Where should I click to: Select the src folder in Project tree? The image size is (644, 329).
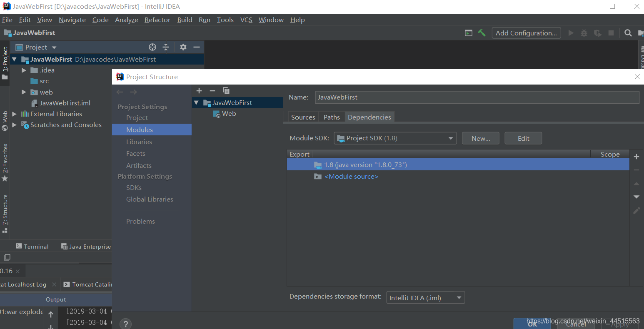point(40,81)
